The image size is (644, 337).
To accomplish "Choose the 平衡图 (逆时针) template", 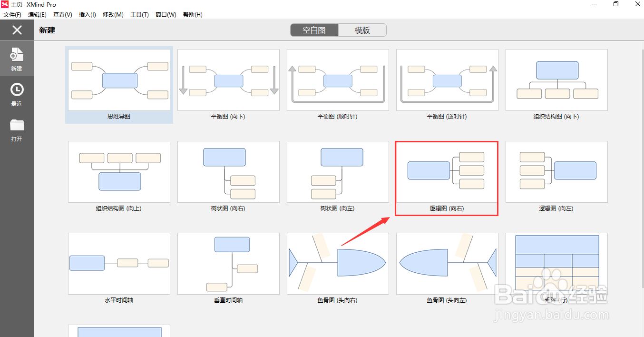I will click(447, 80).
